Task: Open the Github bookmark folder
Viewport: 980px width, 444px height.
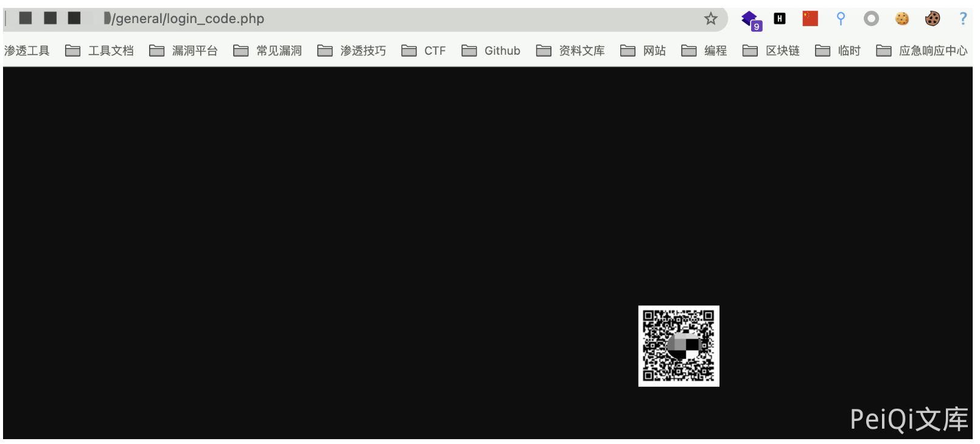Action: click(491, 50)
